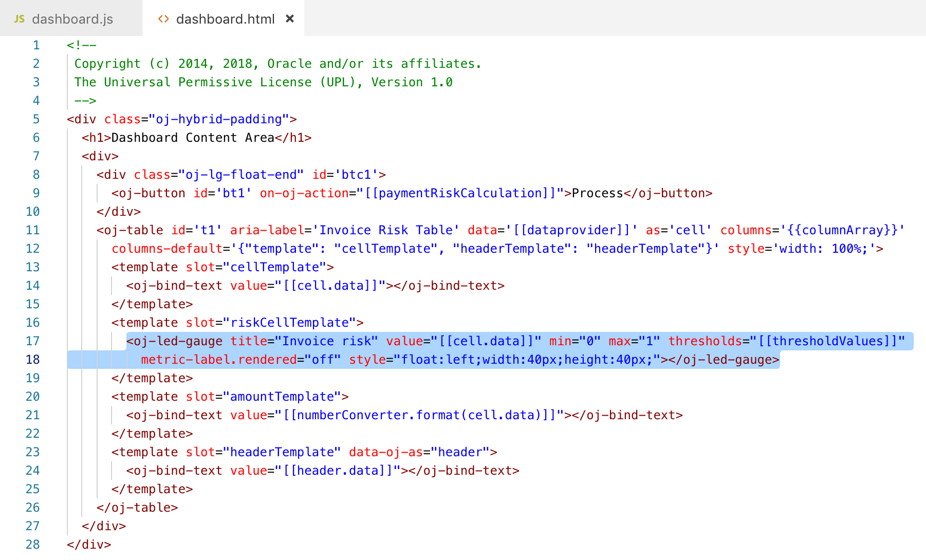Close the dashboard.html tab
The height and width of the screenshot is (560, 926).
coord(290,18)
